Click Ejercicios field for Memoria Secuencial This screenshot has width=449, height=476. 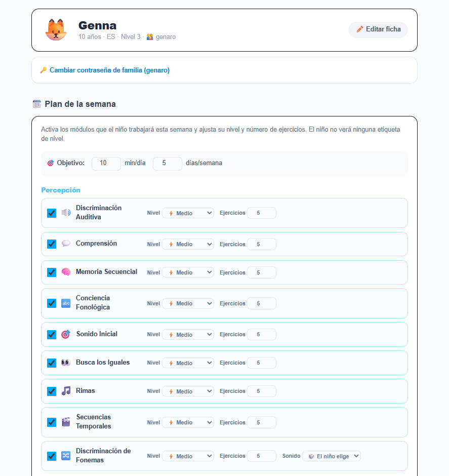pos(262,272)
